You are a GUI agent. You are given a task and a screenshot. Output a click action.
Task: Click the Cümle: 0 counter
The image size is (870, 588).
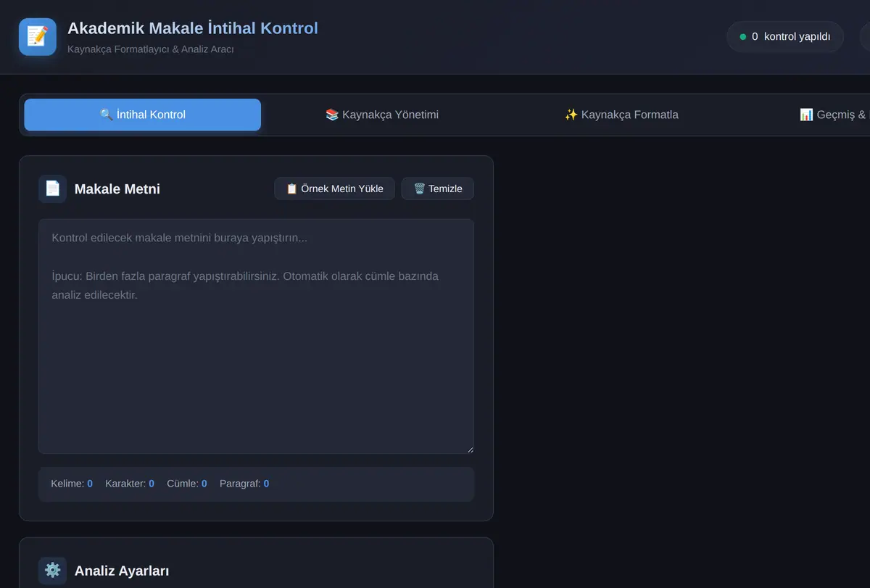pyautogui.click(x=187, y=484)
